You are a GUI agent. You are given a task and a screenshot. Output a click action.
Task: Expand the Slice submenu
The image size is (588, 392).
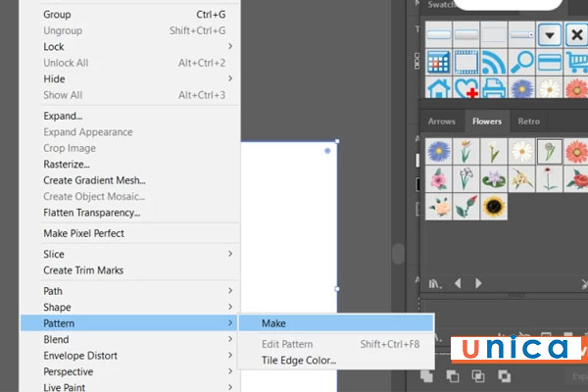[x=54, y=254]
